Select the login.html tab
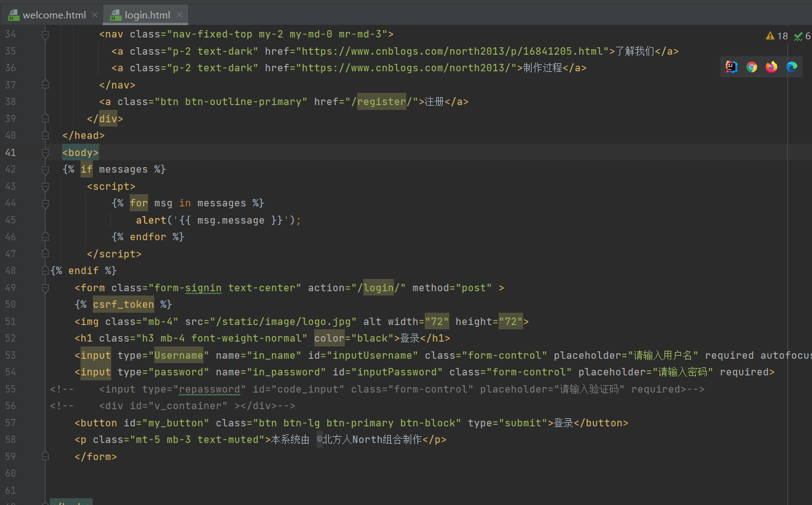812x505 pixels. [146, 15]
